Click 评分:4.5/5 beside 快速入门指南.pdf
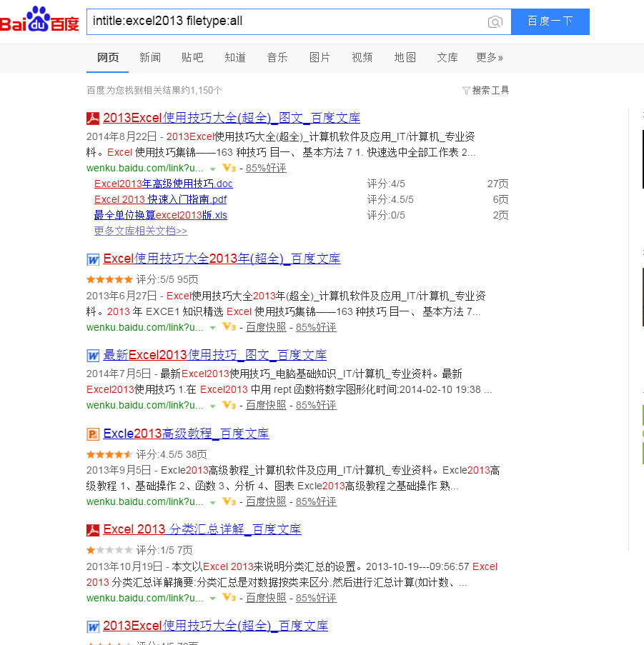 (x=390, y=199)
